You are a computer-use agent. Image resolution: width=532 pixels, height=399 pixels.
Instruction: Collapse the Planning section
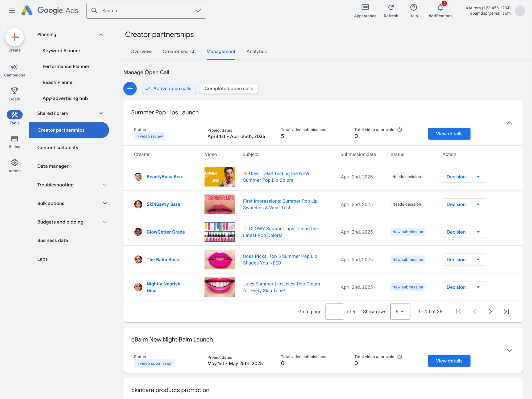point(101,35)
